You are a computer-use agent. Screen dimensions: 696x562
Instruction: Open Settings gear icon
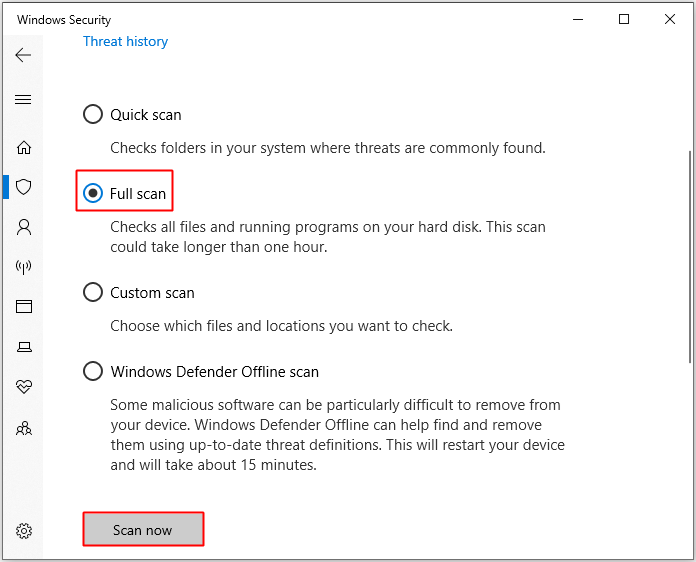coord(24,531)
